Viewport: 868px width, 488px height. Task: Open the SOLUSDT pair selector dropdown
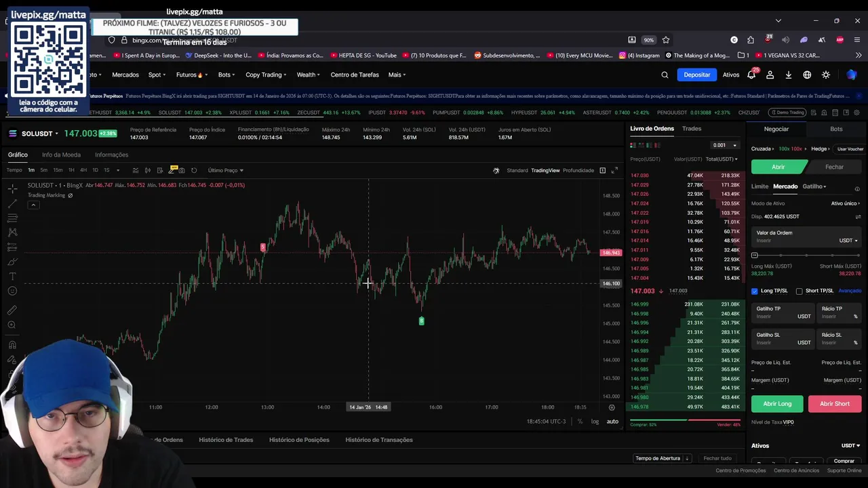40,134
